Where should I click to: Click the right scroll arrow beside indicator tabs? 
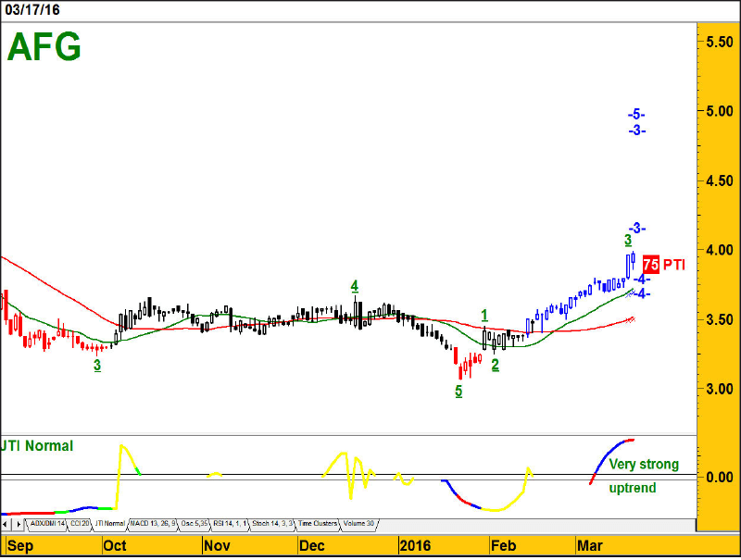[x=19, y=524]
